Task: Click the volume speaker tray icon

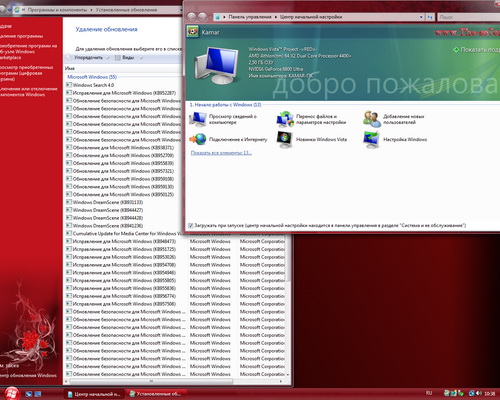Action: coord(479,393)
